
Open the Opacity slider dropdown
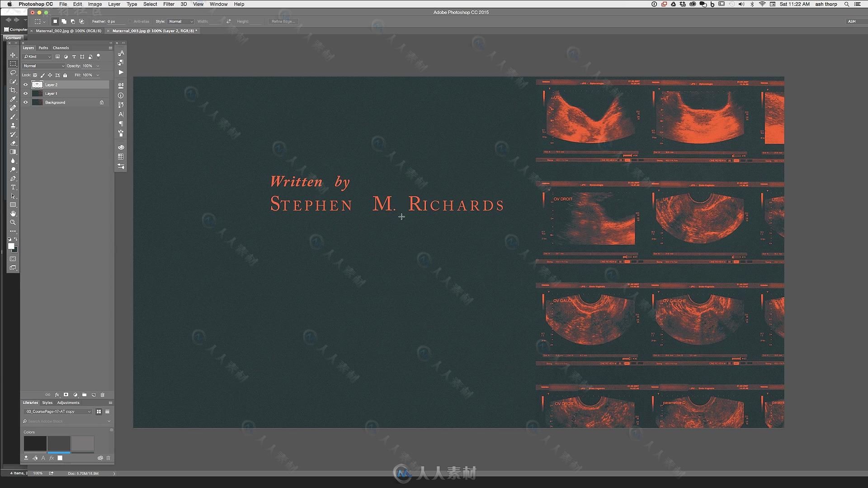[x=98, y=66]
